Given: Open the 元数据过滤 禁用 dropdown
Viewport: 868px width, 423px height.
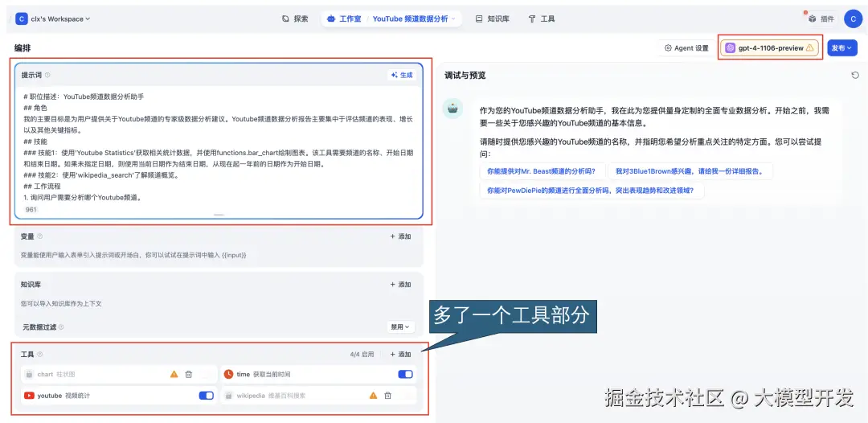Looking at the screenshot, I should [400, 326].
